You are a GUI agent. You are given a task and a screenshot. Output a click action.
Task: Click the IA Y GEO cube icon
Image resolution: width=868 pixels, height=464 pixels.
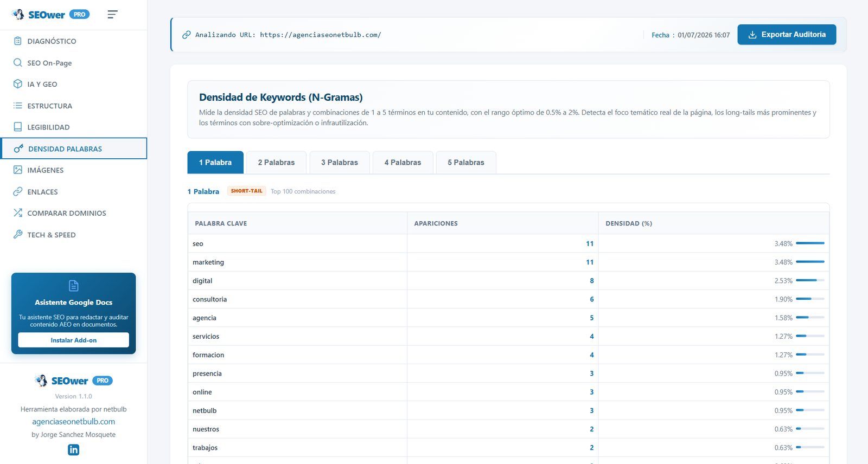click(x=18, y=84)
